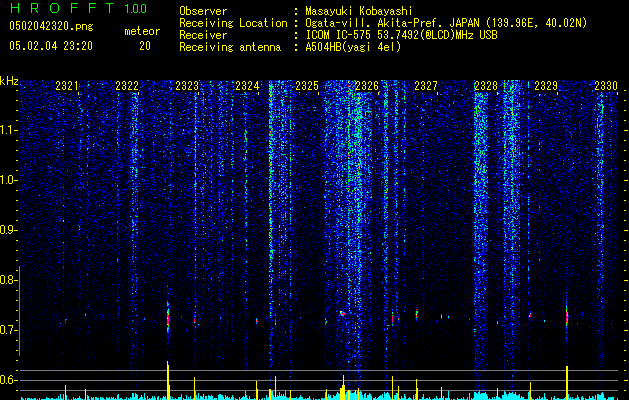The height and width of the screenshot is (400, 629).
Task: Click the tall yellow spike before 2330
Action: tap(567, 383)
